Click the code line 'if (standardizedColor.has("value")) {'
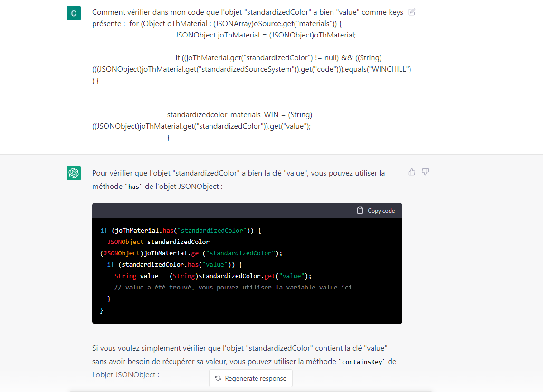This screenshot has width=543, height=392. point(174,265)
